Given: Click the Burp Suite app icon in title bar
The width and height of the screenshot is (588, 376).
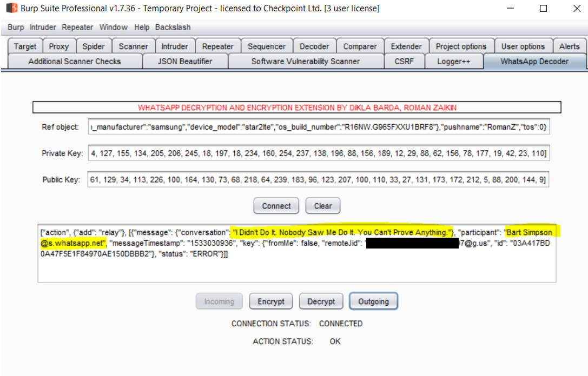Looking at the screenshot, I should pyautogui.click(x=11, y=9).
